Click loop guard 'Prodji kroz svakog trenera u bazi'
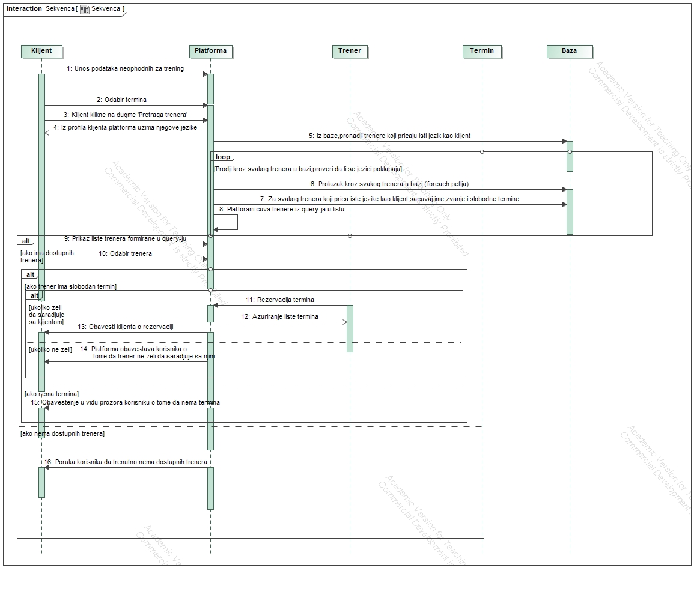Viewport: 700px width, 589px height. pos(308,169)
